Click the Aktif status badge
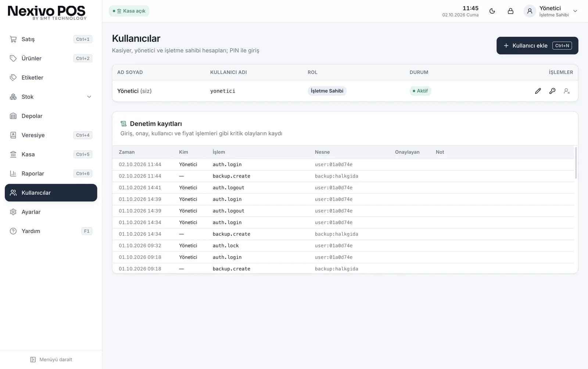This screenshot has width=588, height=369. click(x=420, y=91)
